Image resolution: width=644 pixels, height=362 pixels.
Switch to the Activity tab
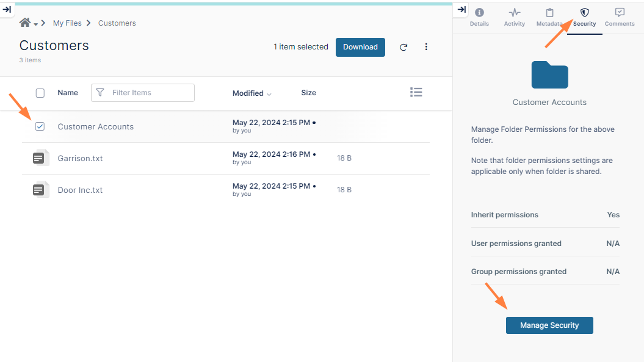[x=515, y=17]
